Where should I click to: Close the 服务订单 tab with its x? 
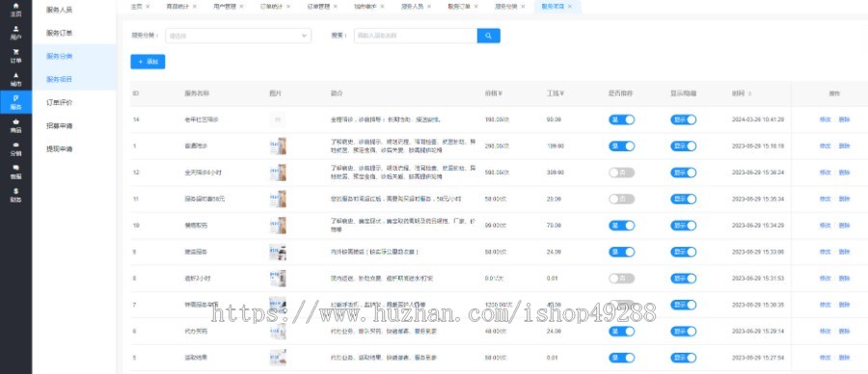pyautogui.click(x=475, y=7)
